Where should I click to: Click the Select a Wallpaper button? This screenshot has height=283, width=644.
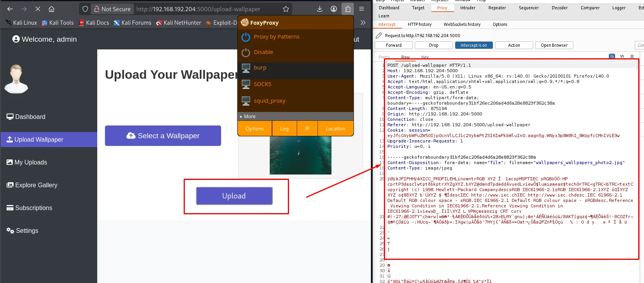point(163,136)
